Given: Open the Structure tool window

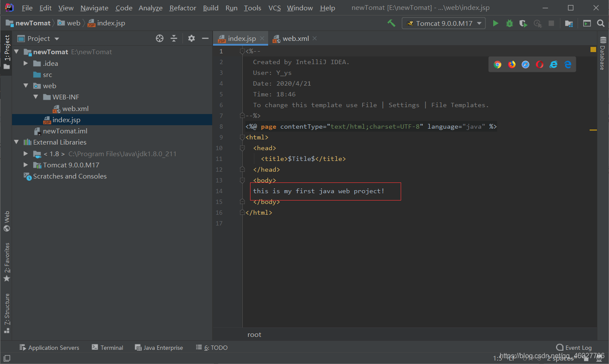Looking at the screenshot, I should (x=6, y=313).
